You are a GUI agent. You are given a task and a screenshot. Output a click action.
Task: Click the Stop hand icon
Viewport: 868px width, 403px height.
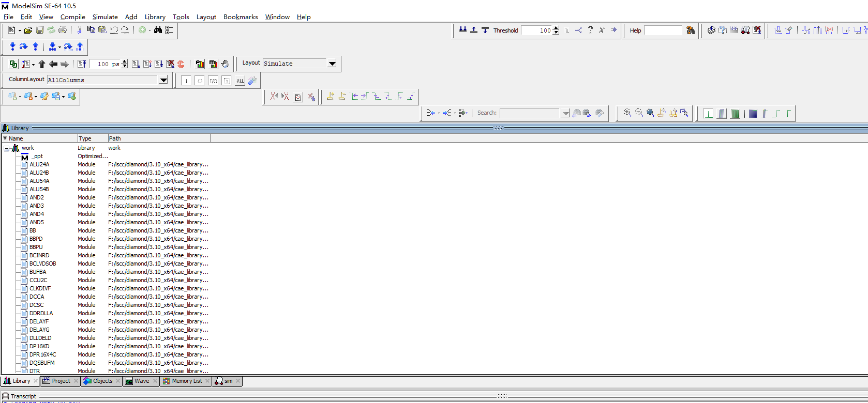point(225,64)
